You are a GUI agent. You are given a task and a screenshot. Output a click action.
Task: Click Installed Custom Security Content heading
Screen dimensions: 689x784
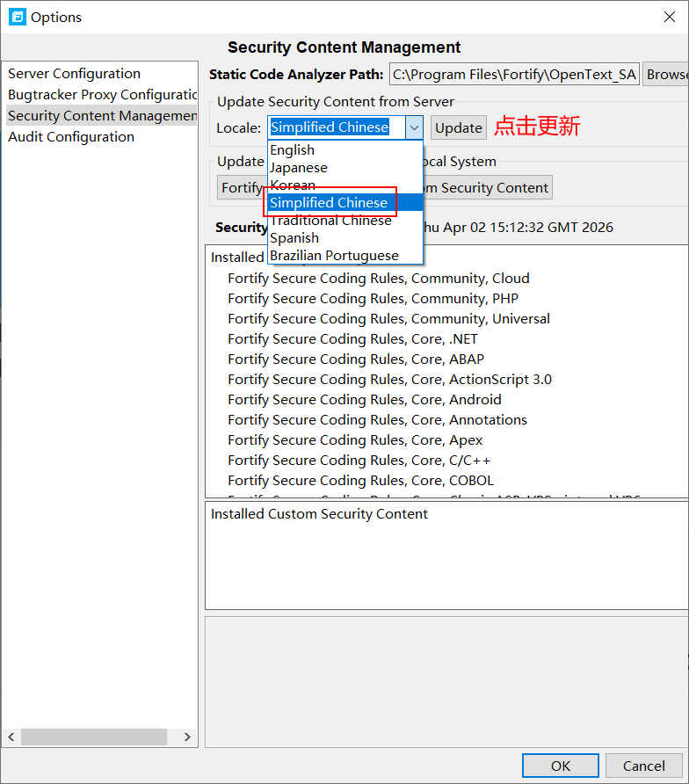coord(319,514)
